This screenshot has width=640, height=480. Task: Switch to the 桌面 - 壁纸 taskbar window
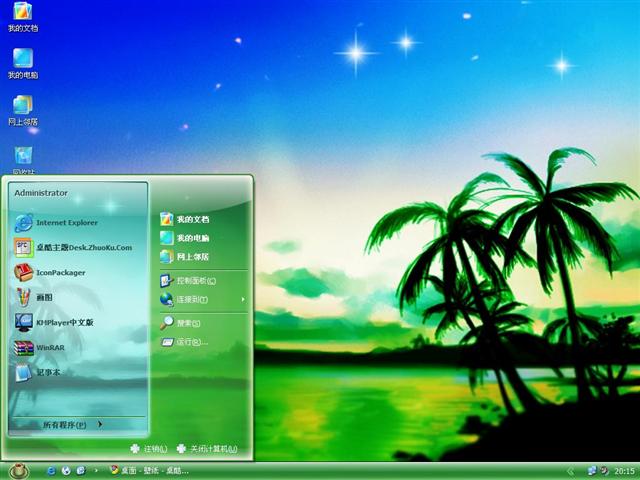coord(150,470)
